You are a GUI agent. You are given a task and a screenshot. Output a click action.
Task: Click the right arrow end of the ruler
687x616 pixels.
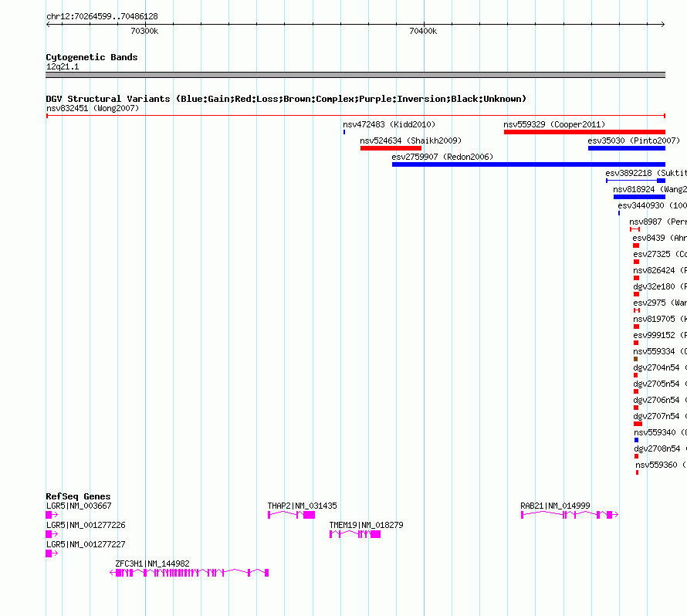663,25
